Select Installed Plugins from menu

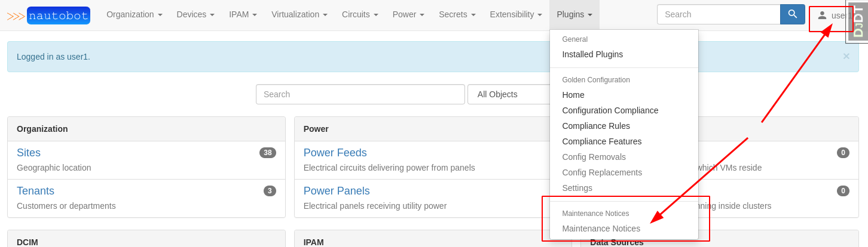(592, 54)
